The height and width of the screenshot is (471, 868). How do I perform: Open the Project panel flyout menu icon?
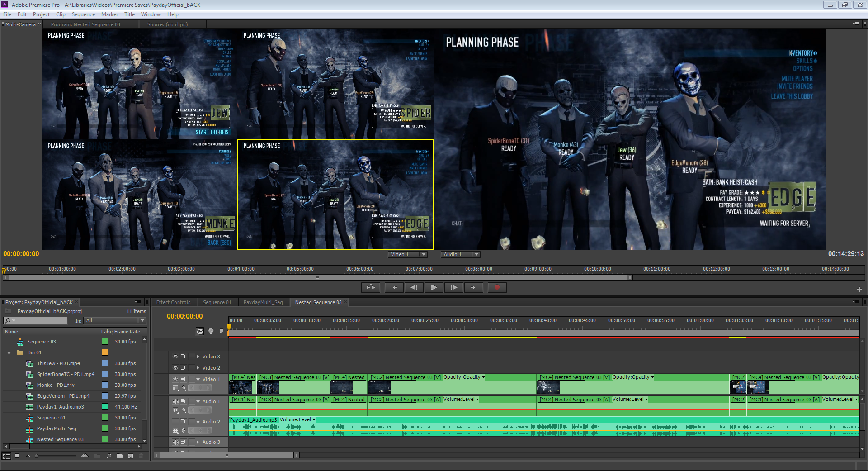[x=138, y=302]
